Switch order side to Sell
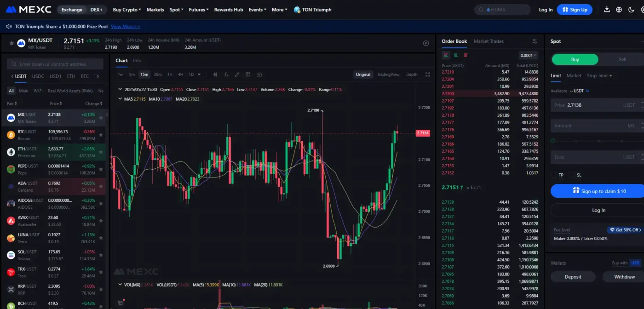The width and height of the screenshot is (644, 309). coord(622,59)
